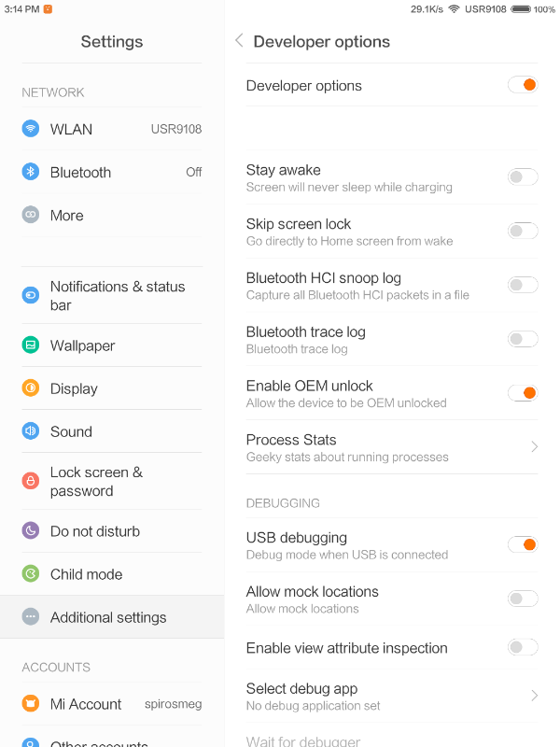
Task: Toggle Allow mock locations on
Action: pyautogui.click(x=523, y=599)
